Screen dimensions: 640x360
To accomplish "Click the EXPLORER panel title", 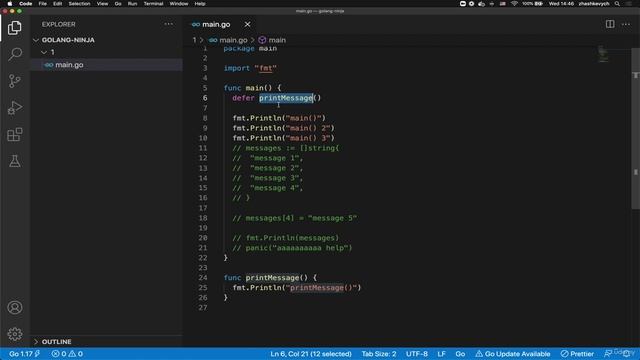I will click(x=58, y=24).
